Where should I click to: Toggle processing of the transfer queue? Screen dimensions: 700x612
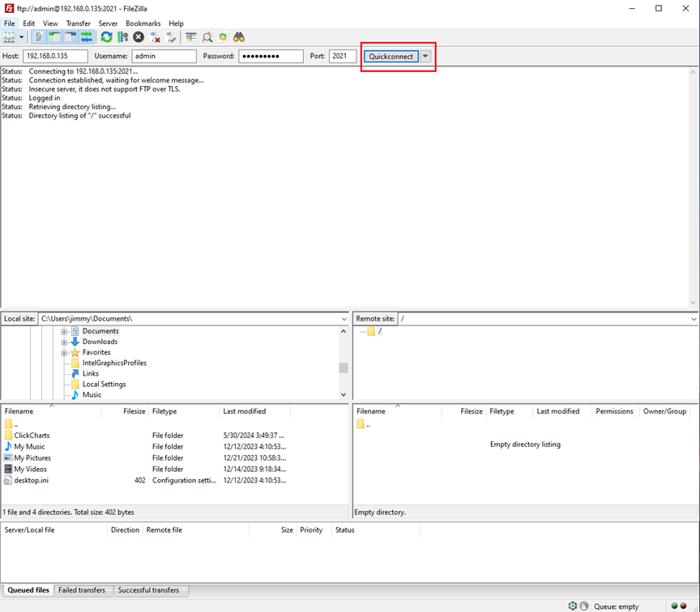click(x=122, y=37)
